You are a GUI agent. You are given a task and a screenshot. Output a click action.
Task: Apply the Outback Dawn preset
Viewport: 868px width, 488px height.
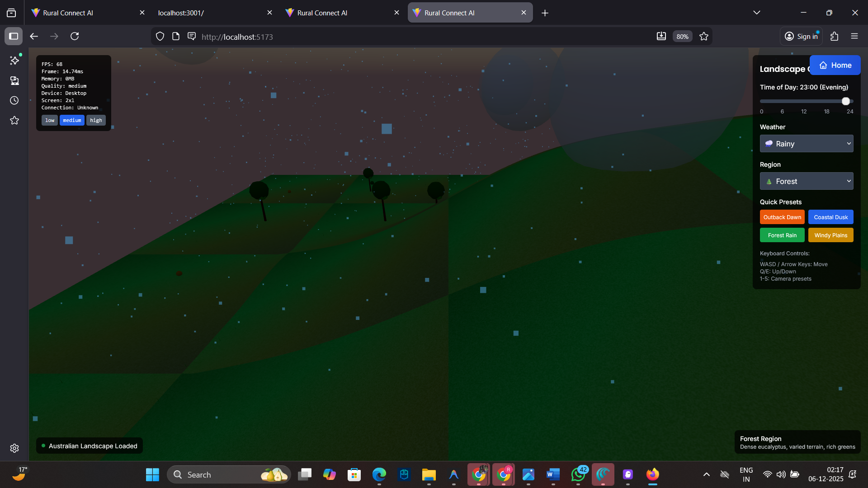[782, 217]
